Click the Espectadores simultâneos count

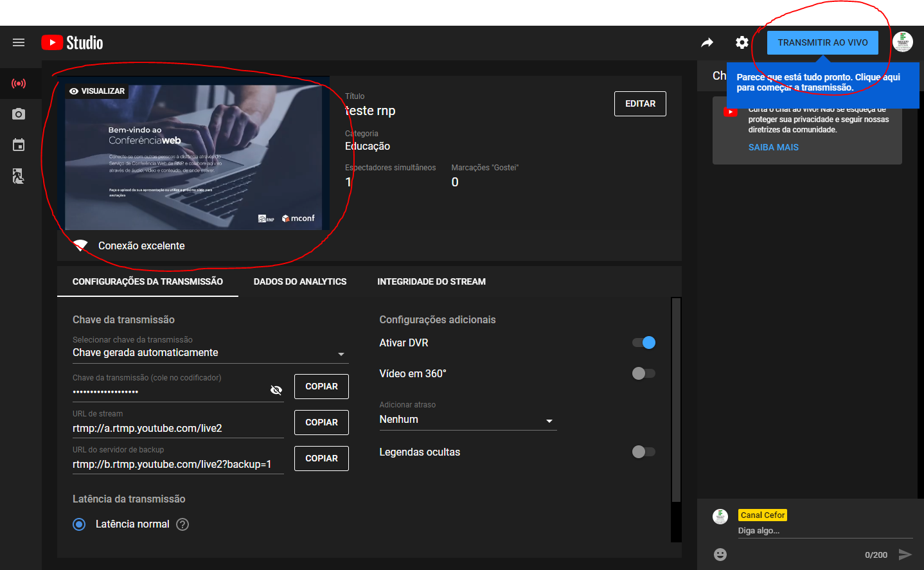click(x=348, y=182)
